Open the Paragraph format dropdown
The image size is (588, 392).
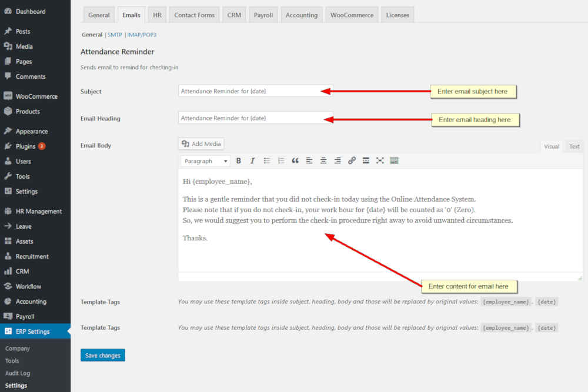[x=205, y=161]
